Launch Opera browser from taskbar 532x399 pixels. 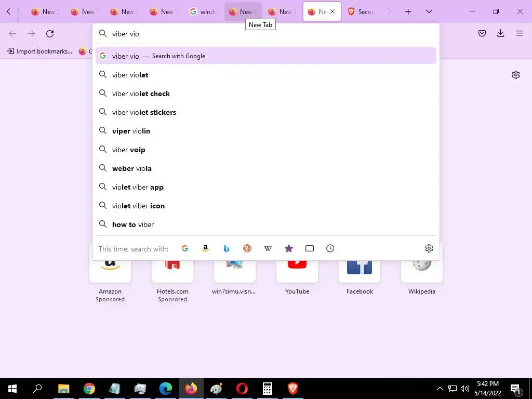pyautogui.click(x=242, y=389)
